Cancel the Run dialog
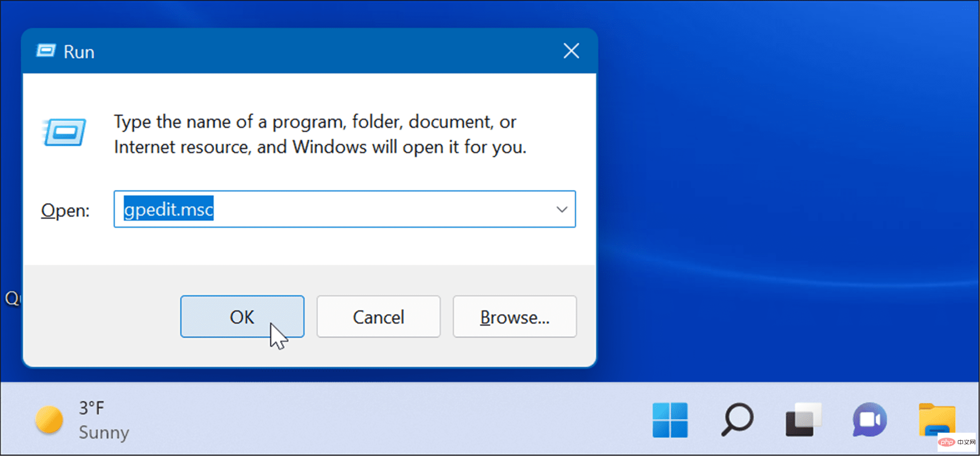Viewport: 980px width, 456px height. coord(378,317)
